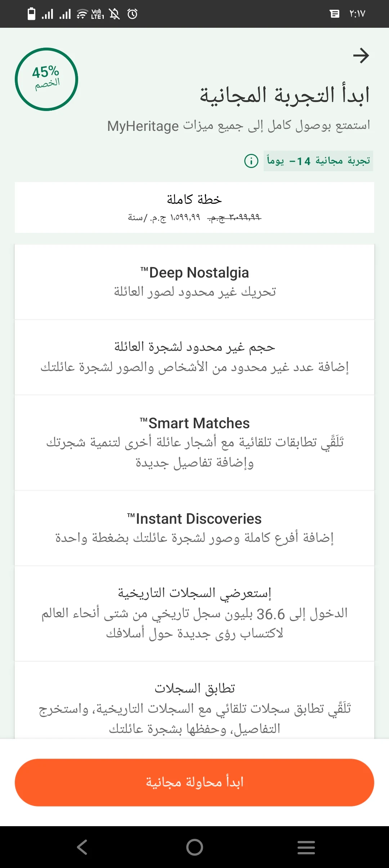Tap the Wi-Fi status icon
This screenshot has width=389, height=868.
pos(82,14)
